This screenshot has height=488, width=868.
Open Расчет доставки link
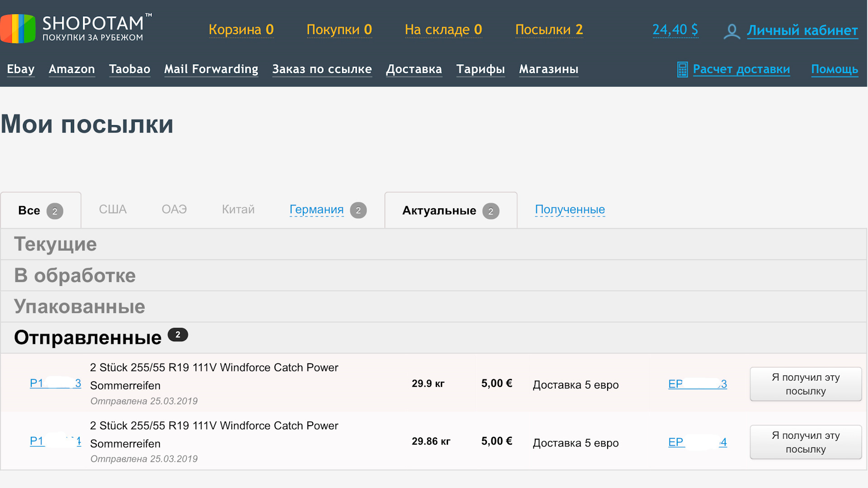tap(741, 69)
